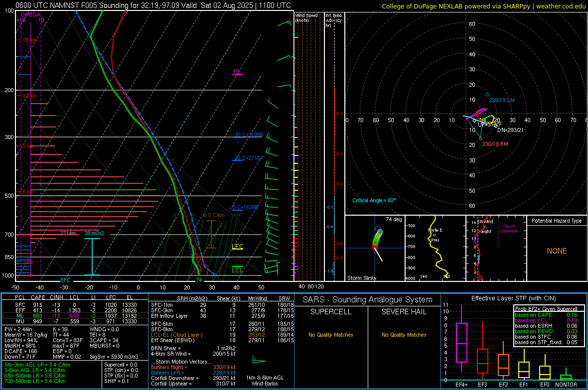
Task: Click Supercell = 0.0 composite value
Action: coord(121,365)
